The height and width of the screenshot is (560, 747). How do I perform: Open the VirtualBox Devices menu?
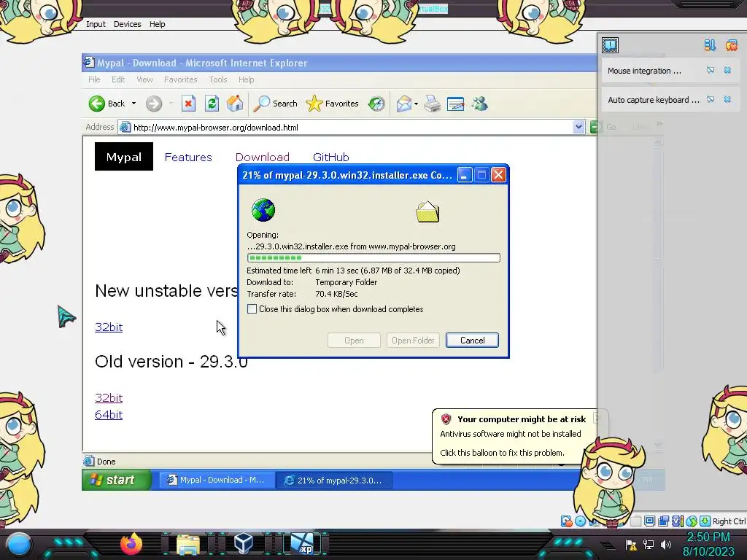(x=127, y=24)
